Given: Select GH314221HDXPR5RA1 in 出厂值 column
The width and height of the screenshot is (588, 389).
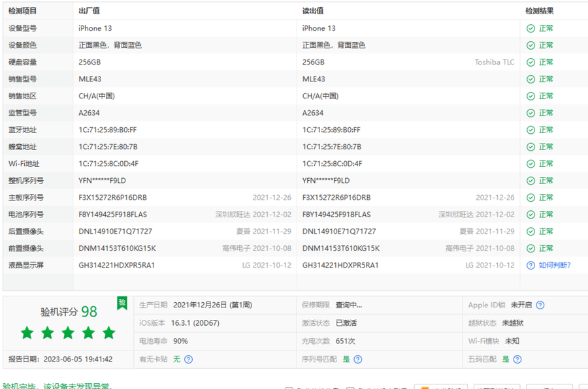Looking at the screenshot, I should 117,266.
